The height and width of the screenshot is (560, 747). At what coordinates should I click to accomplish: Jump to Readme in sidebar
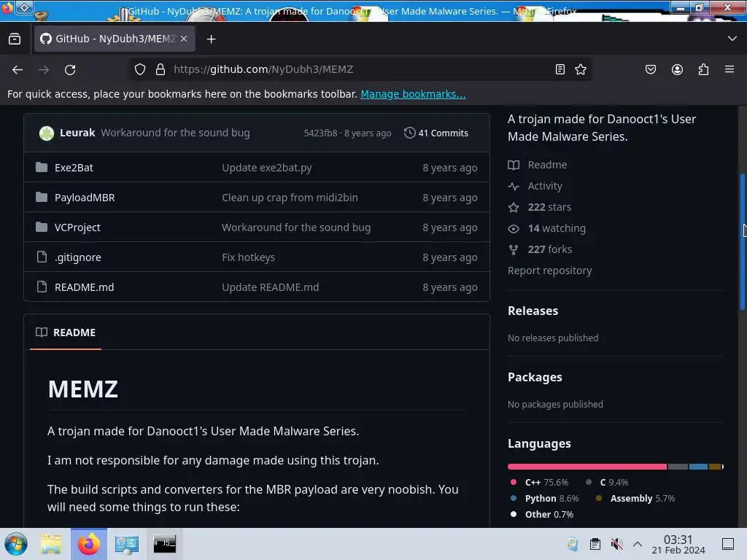(x=538, y=165)
